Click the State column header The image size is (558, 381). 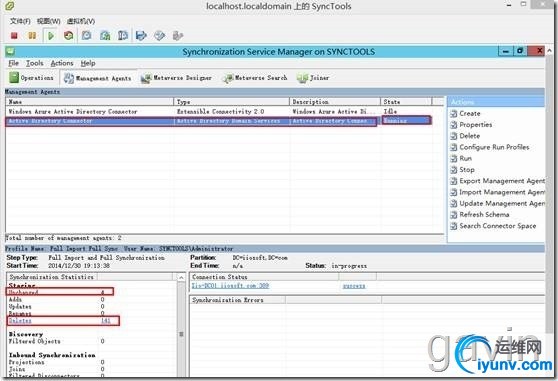point(406,102)
